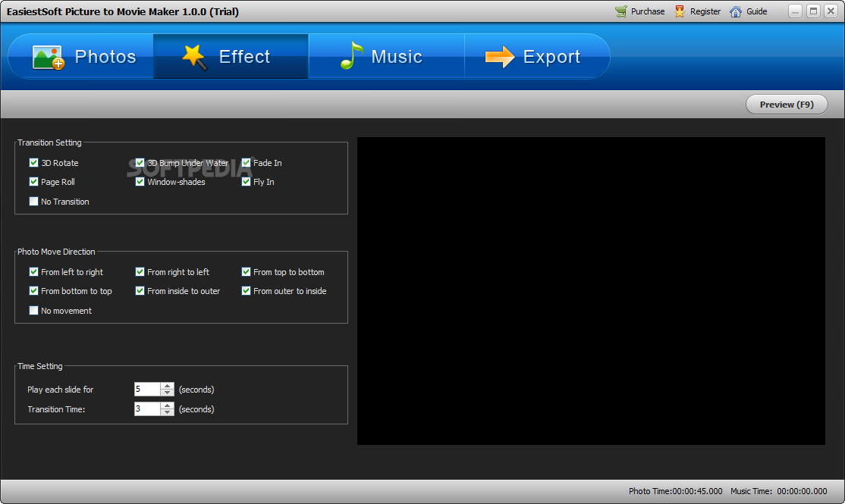
Task: Disable From inside to outer movement
Action: point(140,291)
